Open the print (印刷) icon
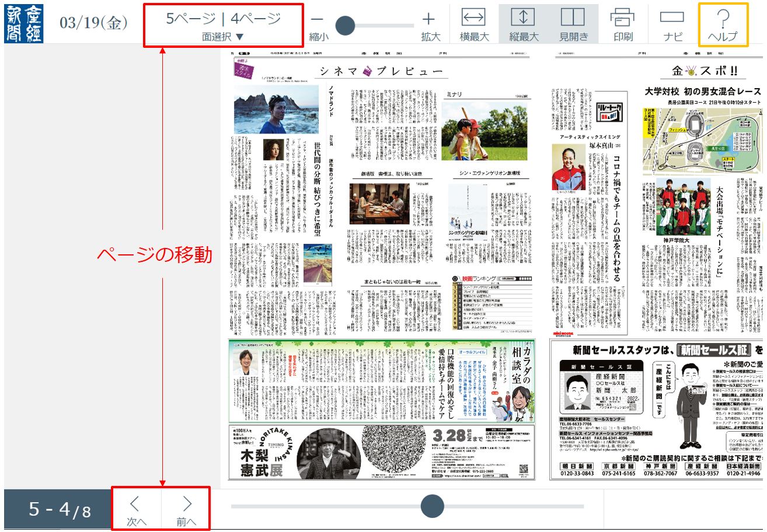This screenshot has height=532, width=767. 623,24
